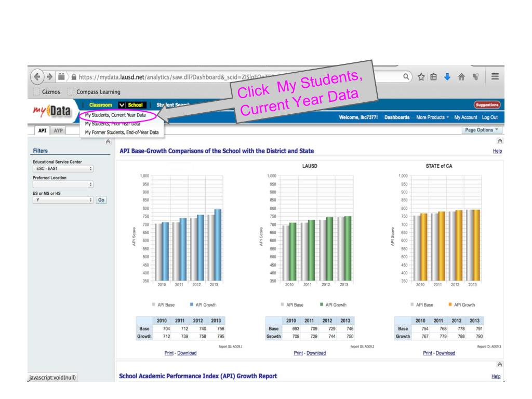Click the STATE of CA 2013 Base value 791
This screenshot has width=532, height=399.
point(479,329)
